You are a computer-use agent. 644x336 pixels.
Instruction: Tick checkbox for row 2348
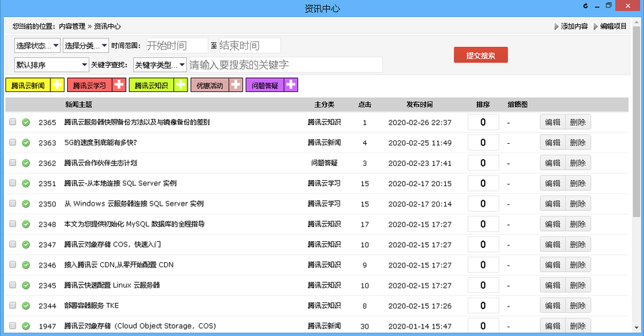point(13,224)
